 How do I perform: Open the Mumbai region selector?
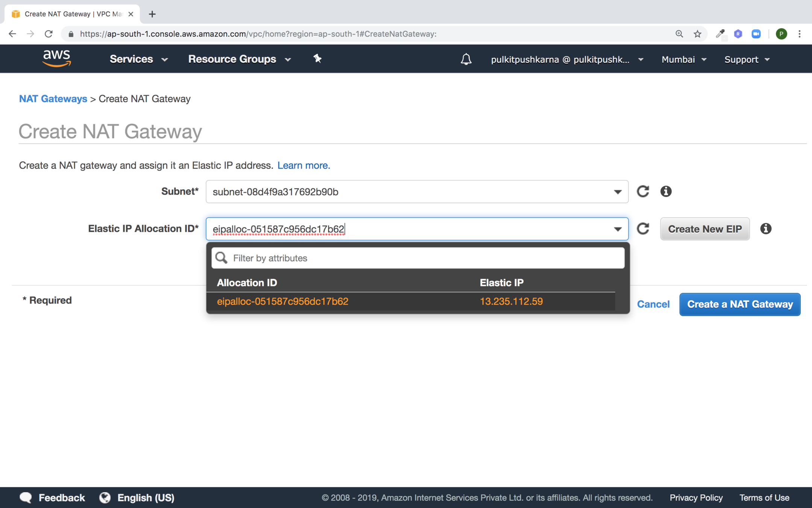click(684, 59)
